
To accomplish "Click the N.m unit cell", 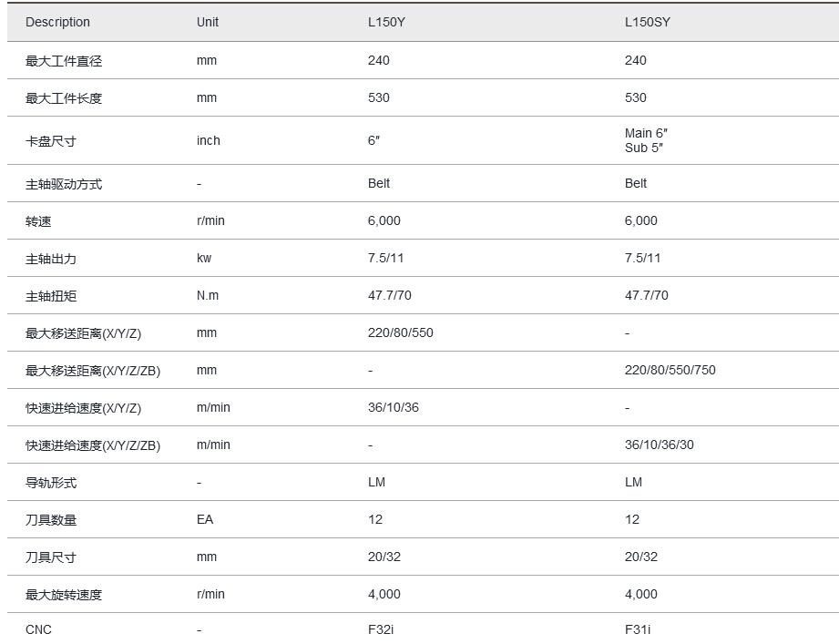I will (x=208, y=295).
